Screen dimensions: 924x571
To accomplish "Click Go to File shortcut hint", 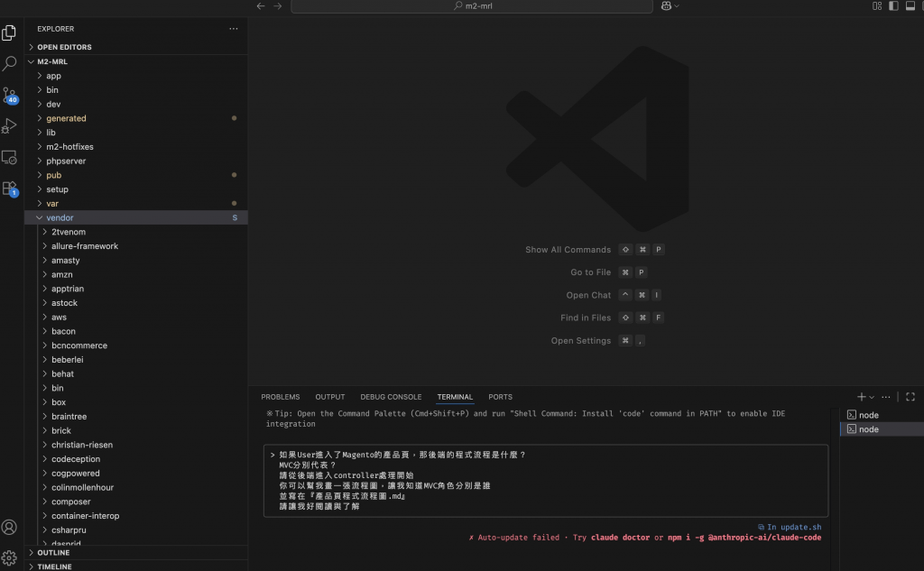I will (609, 272).
